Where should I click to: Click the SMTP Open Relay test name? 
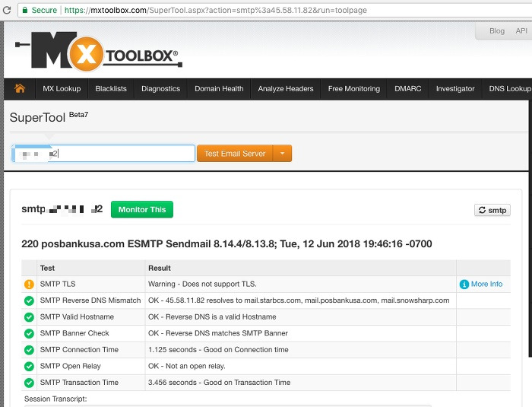pos(70,366)
